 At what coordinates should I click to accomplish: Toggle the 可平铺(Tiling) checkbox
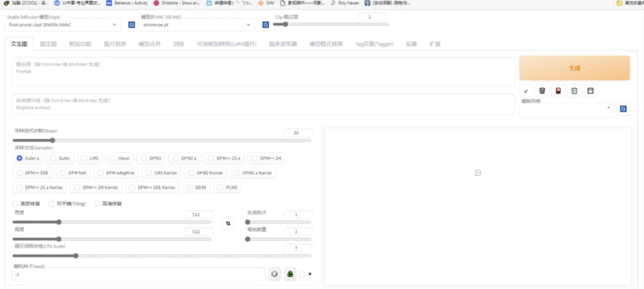(52, 203)
